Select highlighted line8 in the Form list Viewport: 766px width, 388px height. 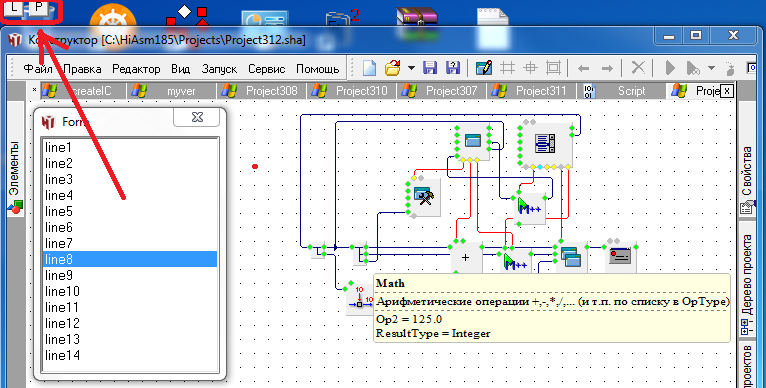click(x=130, y=259)
